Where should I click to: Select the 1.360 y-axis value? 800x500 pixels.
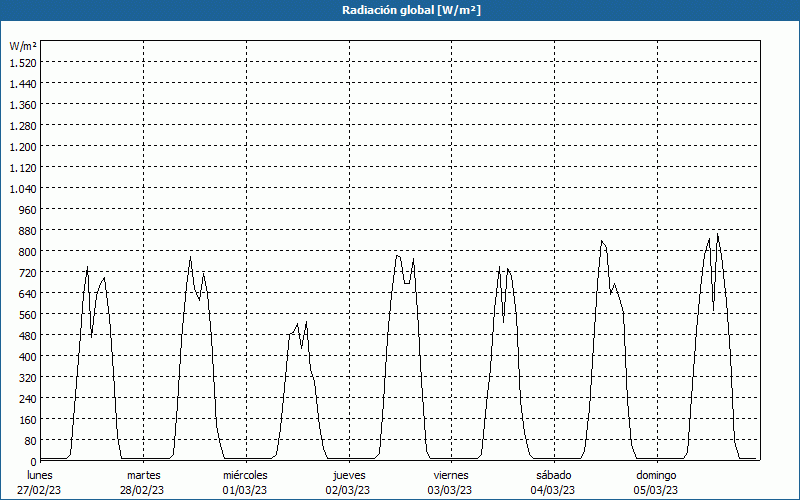coord(23,105)
